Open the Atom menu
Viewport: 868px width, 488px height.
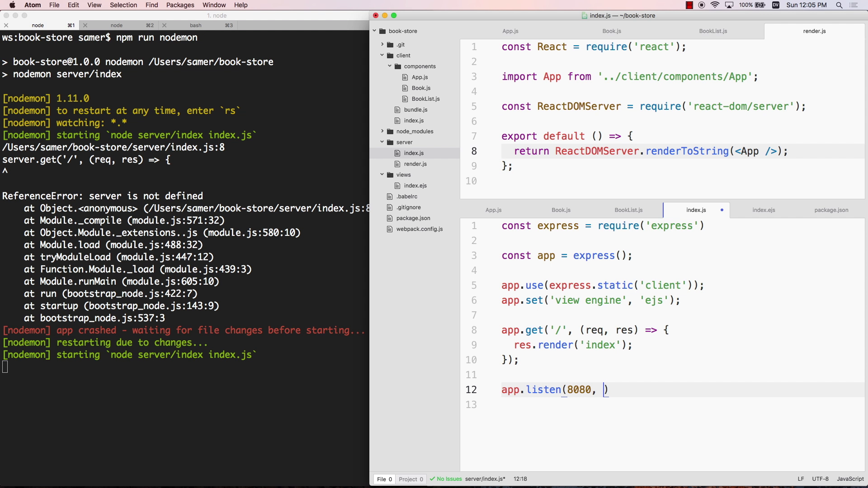coord(33,5)
